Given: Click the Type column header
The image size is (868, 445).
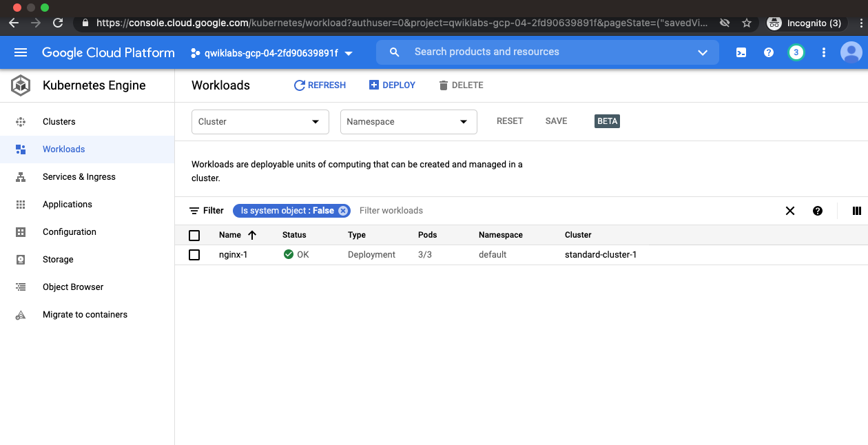Looking at the screenshot, I should (357, 235).
